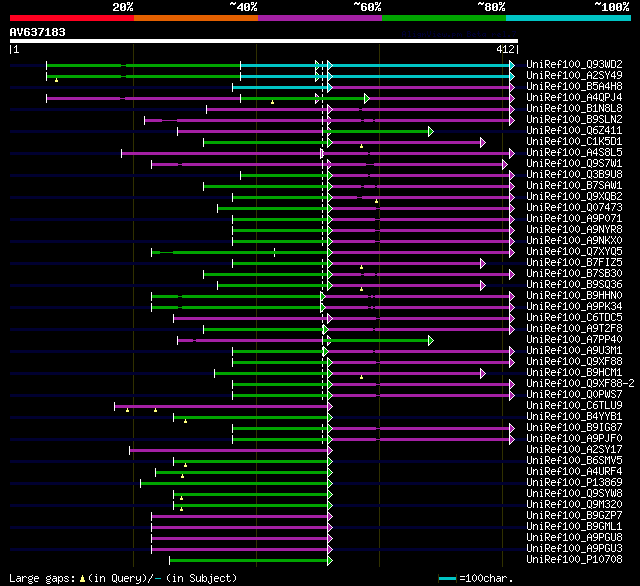This screenshot has width=640, height=586.
Task: Click UniRef100_Q9XF88 text
Action: pyautogui.click(x=574, y=362)
